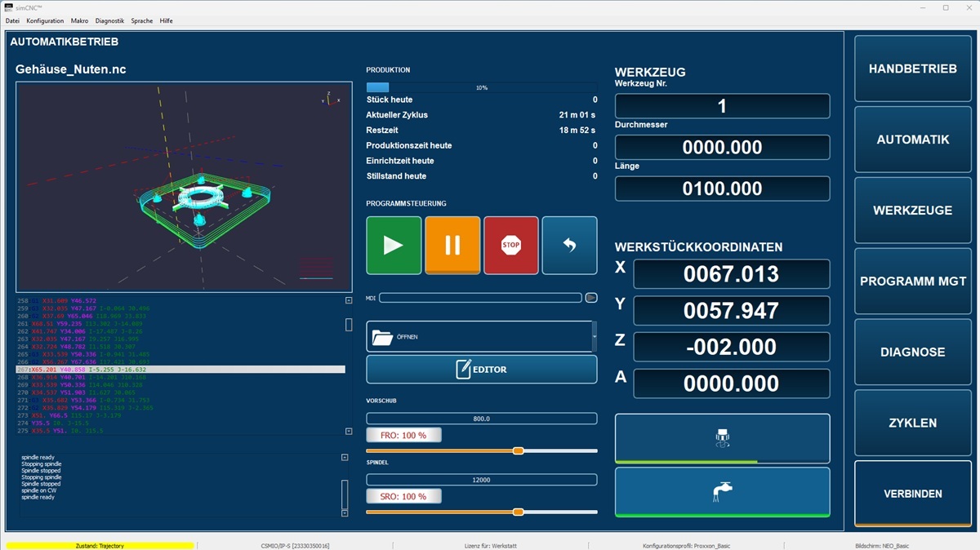
Task: Reset feed override via FRO: 100 % button
Action: pos(403,435)
